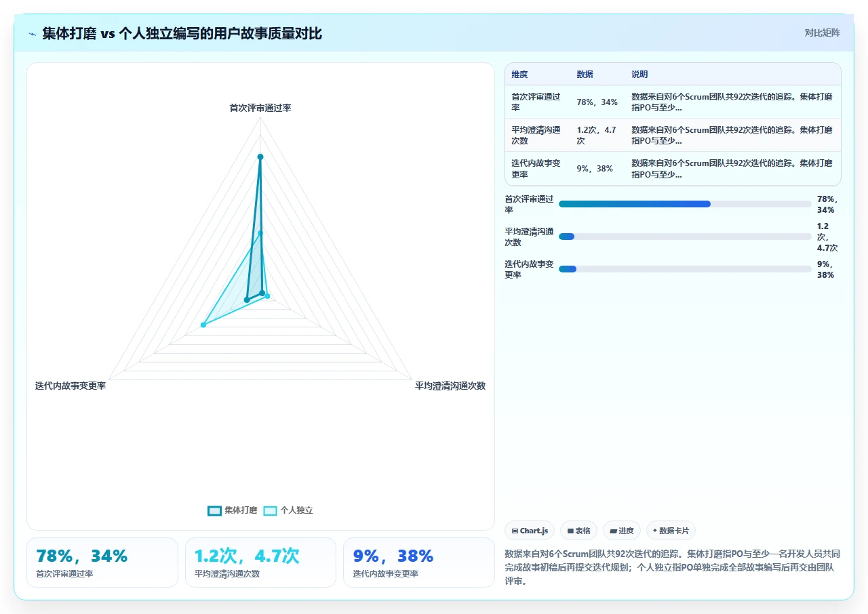
Task: Click radar axis label 迭代内故事变更率
Action: pyautogui.click(x=71, y=386)
